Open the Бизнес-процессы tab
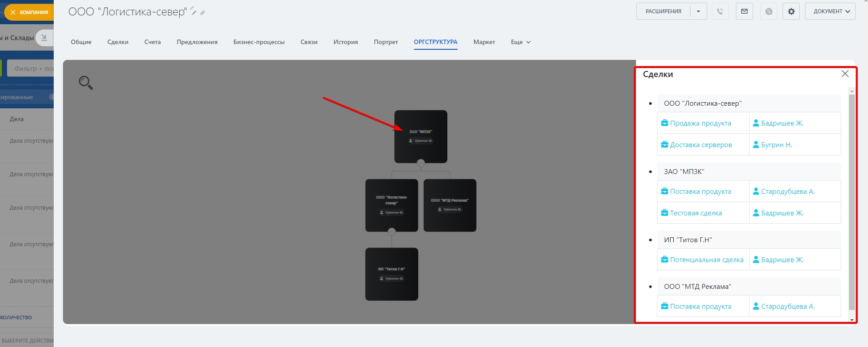 pos(259,42)
